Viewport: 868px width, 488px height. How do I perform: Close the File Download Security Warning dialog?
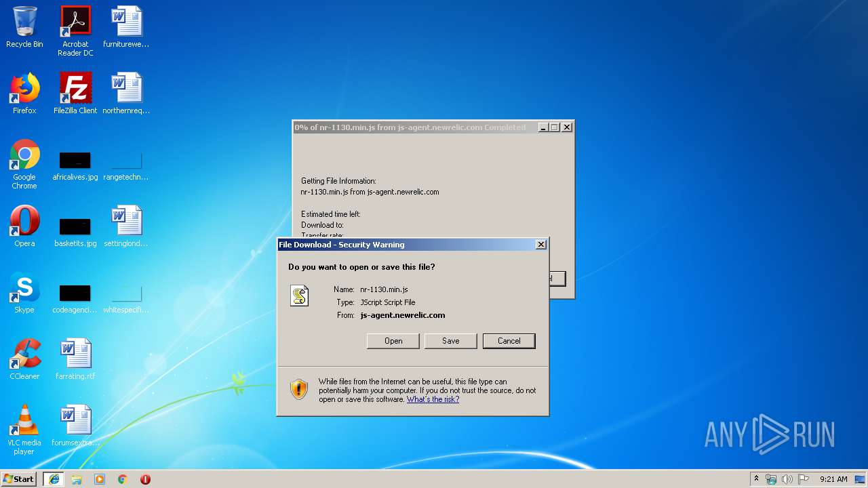tap(541, 245)
